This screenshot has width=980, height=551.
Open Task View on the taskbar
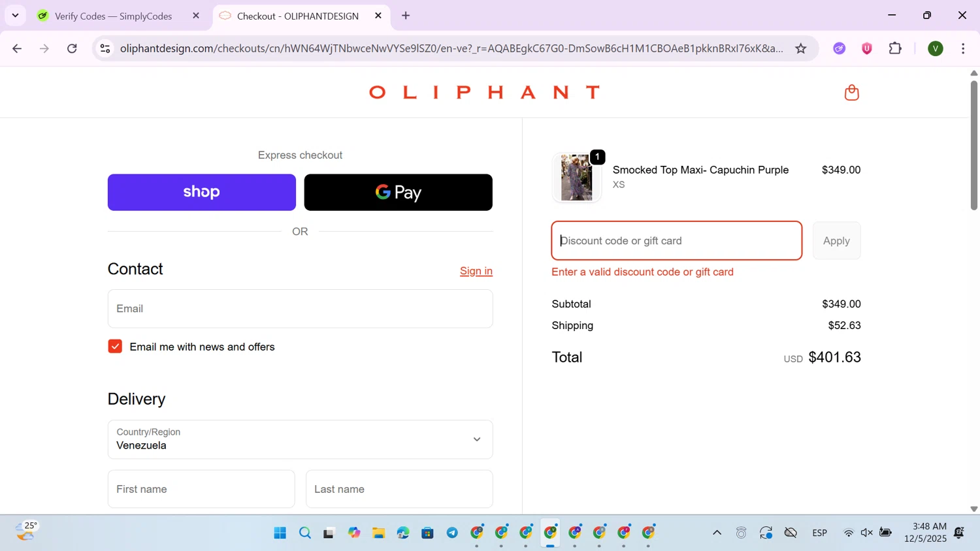click(329, 533)
